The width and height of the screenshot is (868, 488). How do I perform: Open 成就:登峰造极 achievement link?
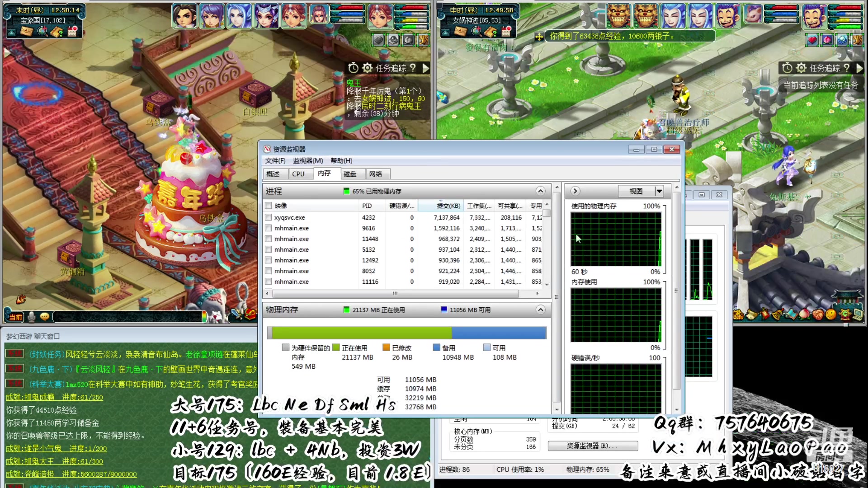point(71,474)
